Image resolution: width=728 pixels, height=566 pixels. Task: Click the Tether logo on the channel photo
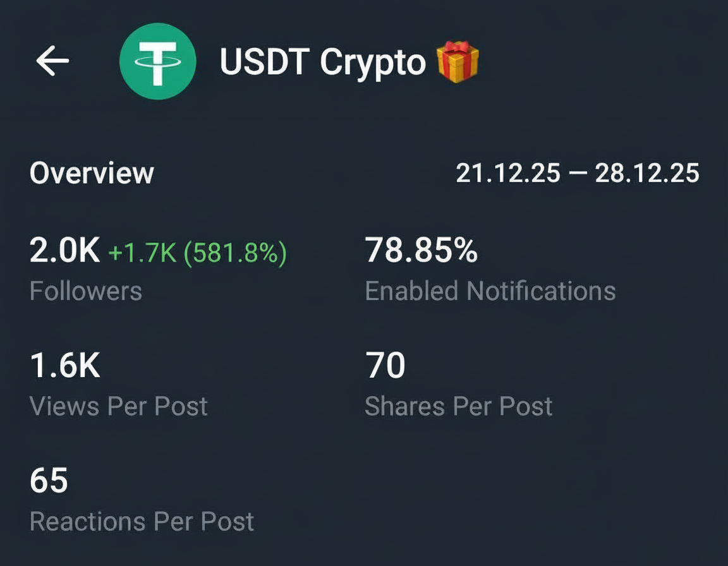coord(159,61)
